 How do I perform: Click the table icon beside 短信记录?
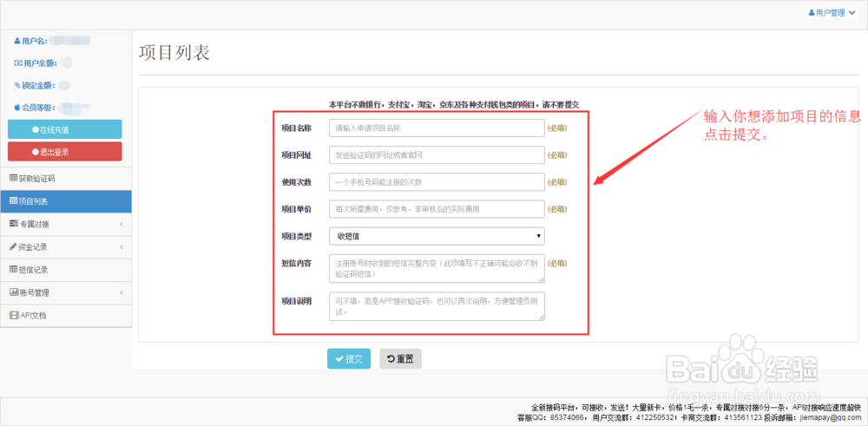pos(13,270)
